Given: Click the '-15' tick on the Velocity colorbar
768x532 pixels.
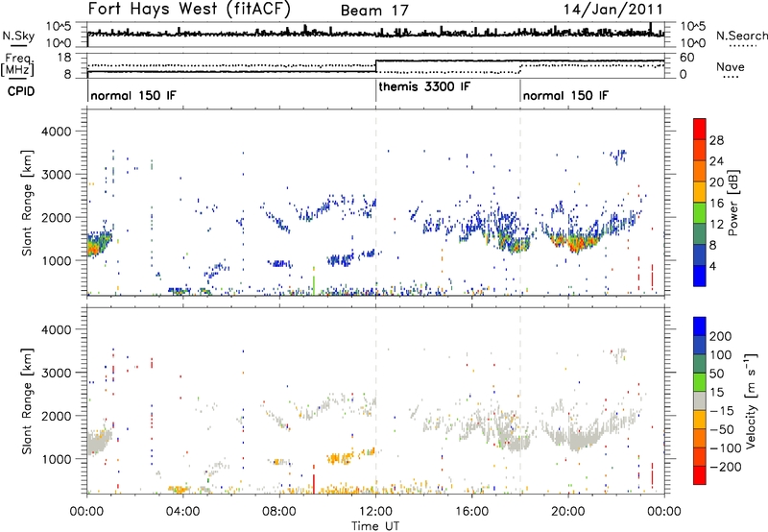Looking at the screenshot, I should tap(722, 410).
